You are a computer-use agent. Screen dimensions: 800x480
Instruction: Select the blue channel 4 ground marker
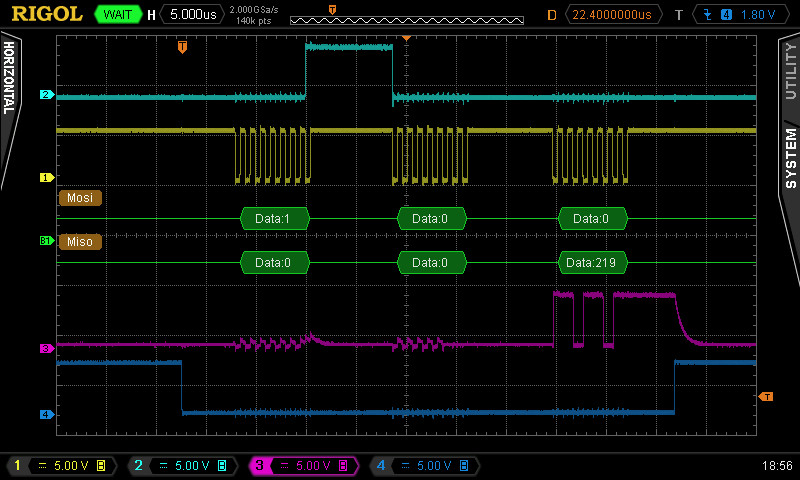(45, 414)
